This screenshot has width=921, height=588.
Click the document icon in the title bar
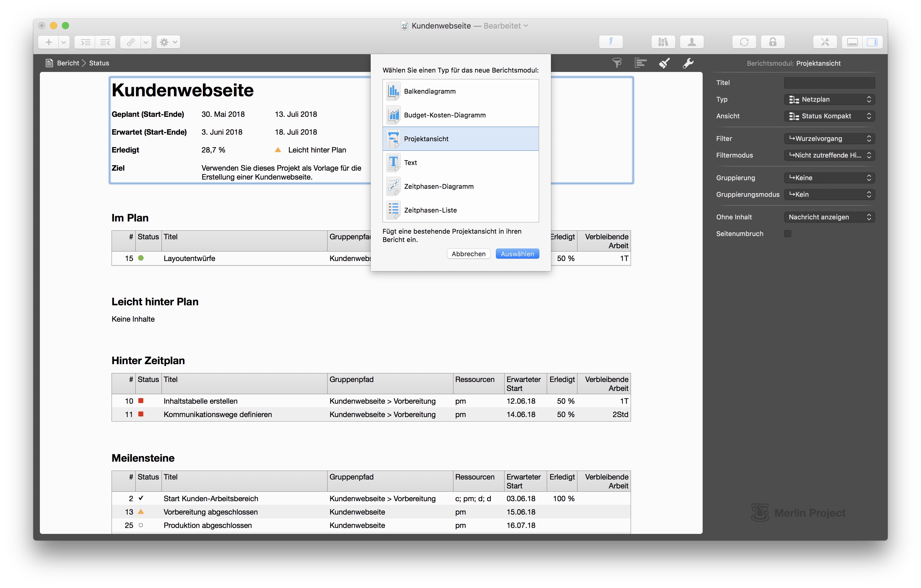pyautogui.click(x=404, y=26)
